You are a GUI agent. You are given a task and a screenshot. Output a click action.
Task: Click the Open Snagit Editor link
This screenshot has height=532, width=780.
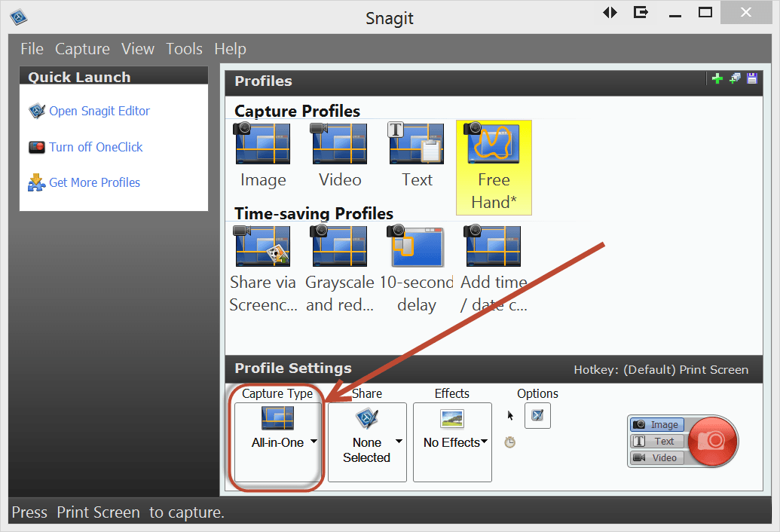99,111
